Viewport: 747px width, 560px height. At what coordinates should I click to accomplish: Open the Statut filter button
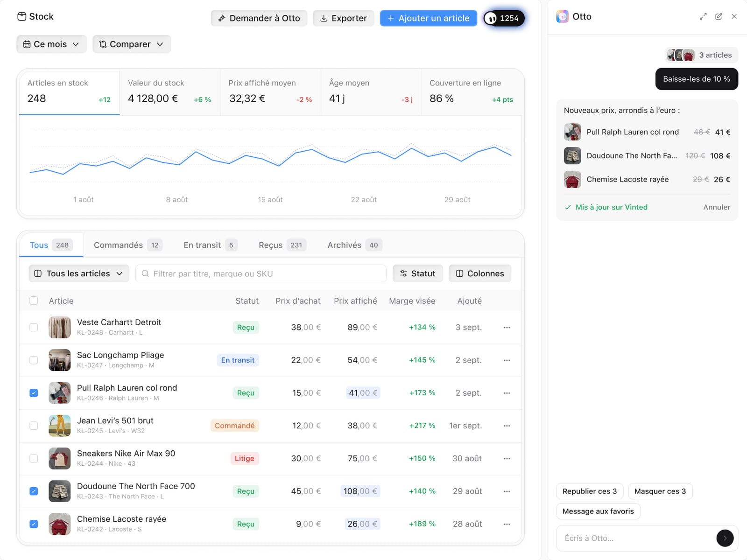[x=417, y=273]
